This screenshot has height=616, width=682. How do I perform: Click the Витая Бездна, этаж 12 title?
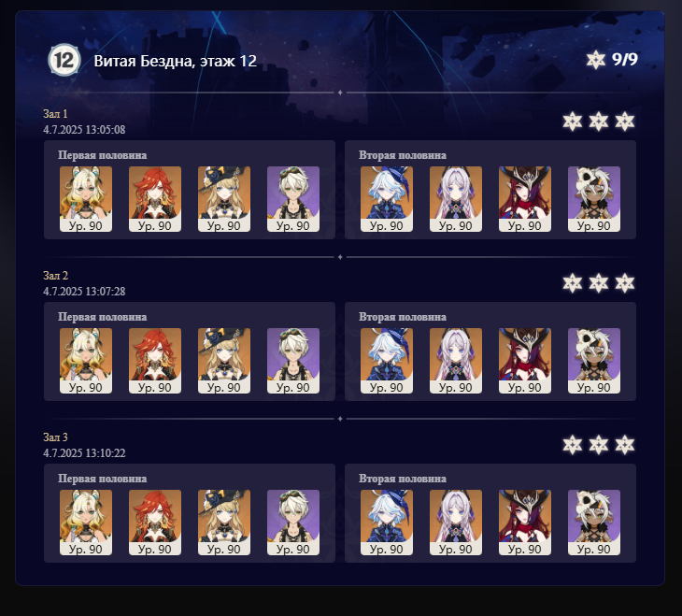(x=176, y=61)
